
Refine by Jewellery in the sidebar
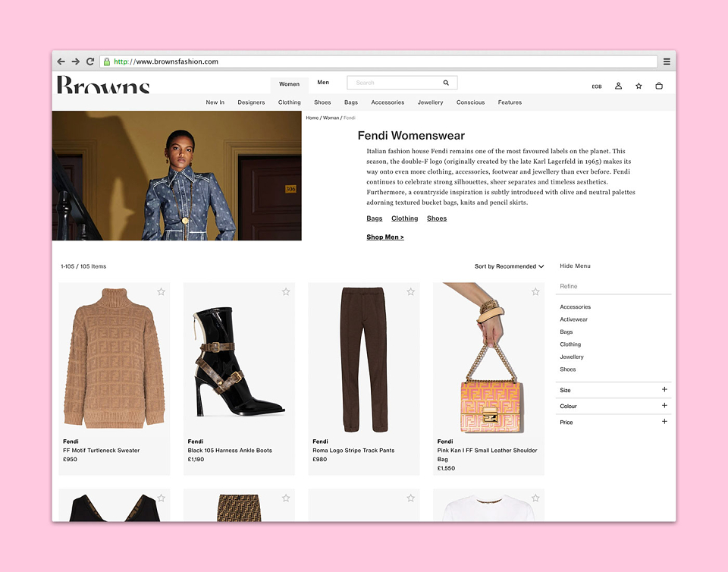572,357
